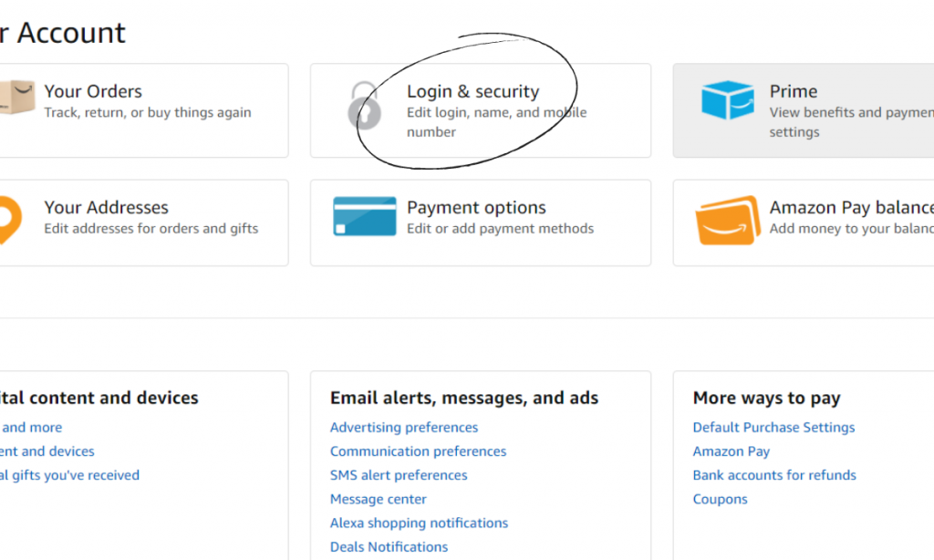The width and height of the screenshot is (934, 560).
Task: Open SMS alert preferences
Action: click(x=399, y=475)
